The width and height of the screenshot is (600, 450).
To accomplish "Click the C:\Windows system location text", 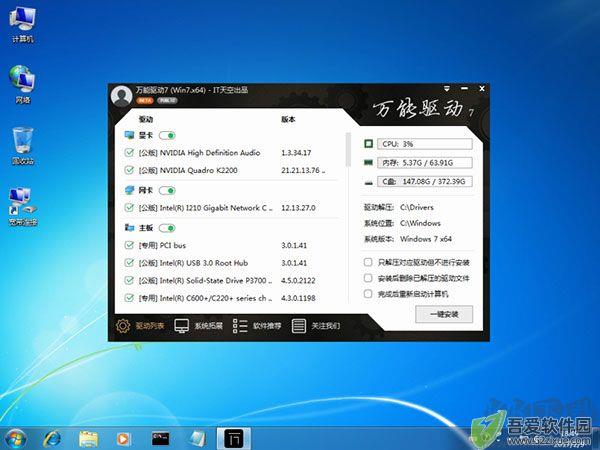I will [x=420, y=223].
